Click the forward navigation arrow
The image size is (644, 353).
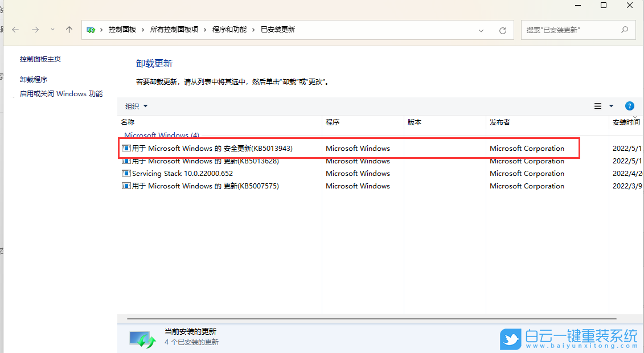pos(34,30)
